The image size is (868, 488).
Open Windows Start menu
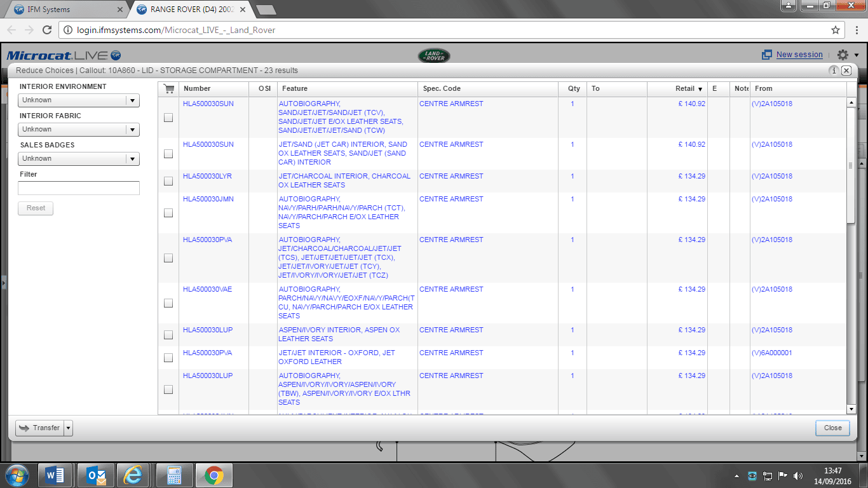click(17, 475)
